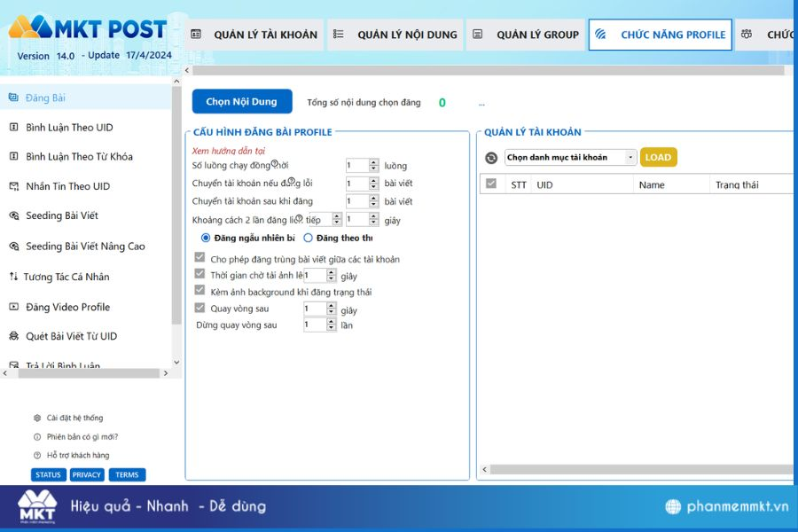The height and width of the screenshot is (532, 798).
Task: Click the Seeding Bài Viết icon
Action: 13,215
